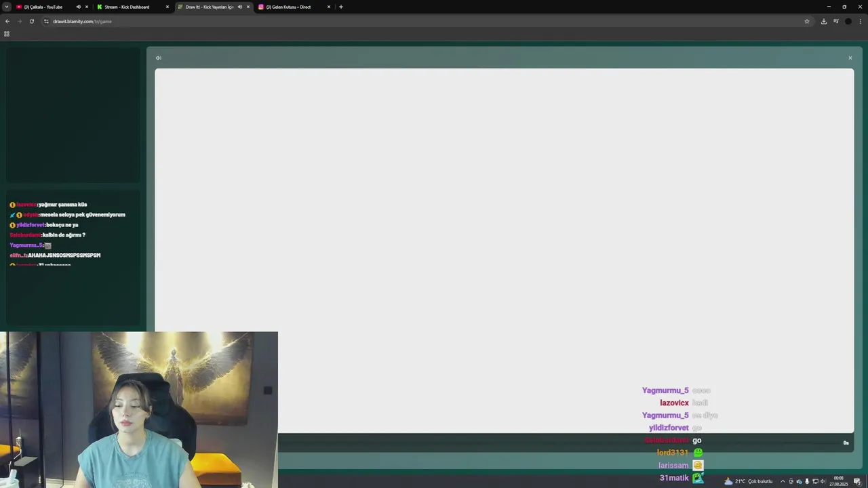Open network icon in system tray
Viewport: 868px width, 488px height.
click(x=815, y=481)
